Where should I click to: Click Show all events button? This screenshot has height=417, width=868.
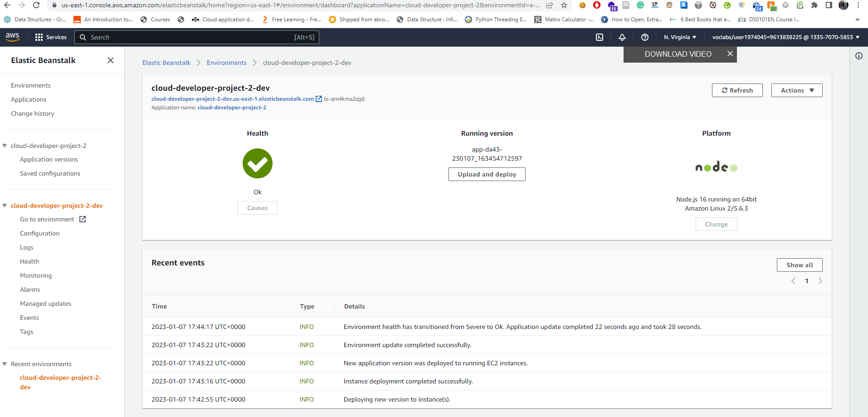pyautogui.click(x=800, y=265)
